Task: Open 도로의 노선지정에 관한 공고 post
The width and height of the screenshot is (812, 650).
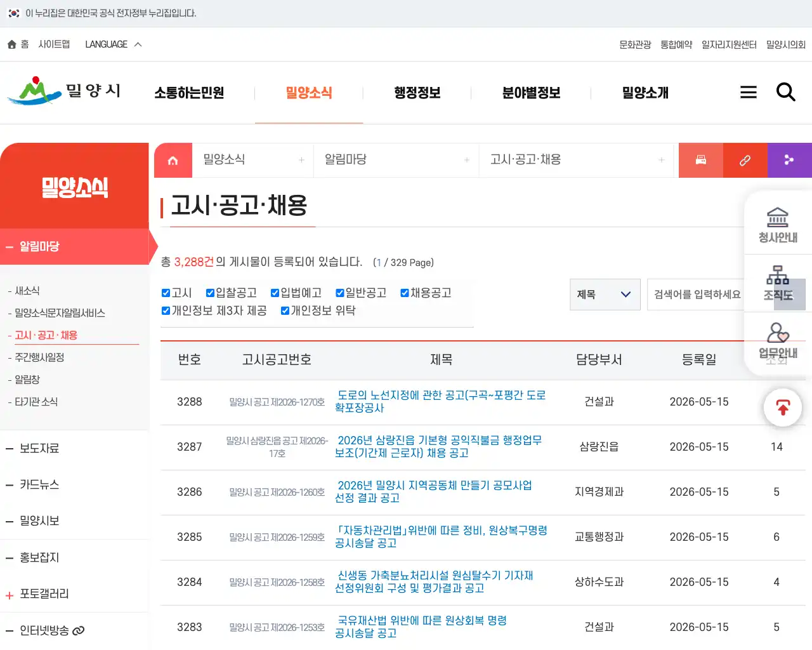Action: (440, 402)
